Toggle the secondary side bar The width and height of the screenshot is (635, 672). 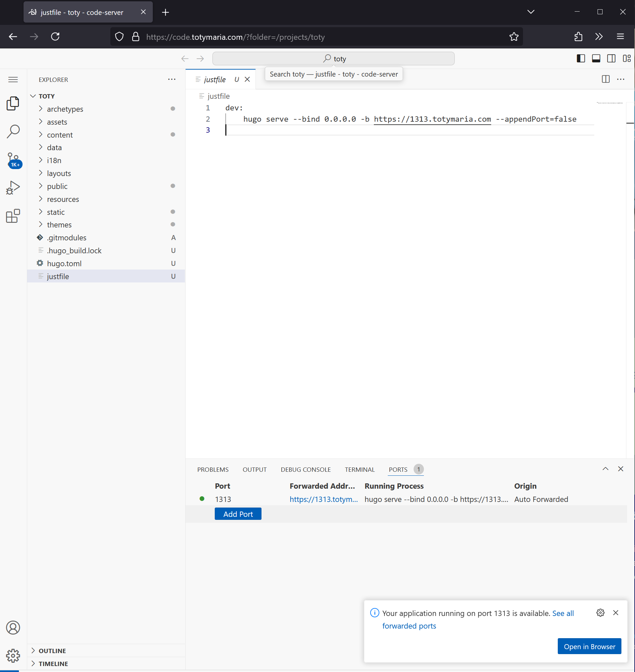[x=611, y=59]
